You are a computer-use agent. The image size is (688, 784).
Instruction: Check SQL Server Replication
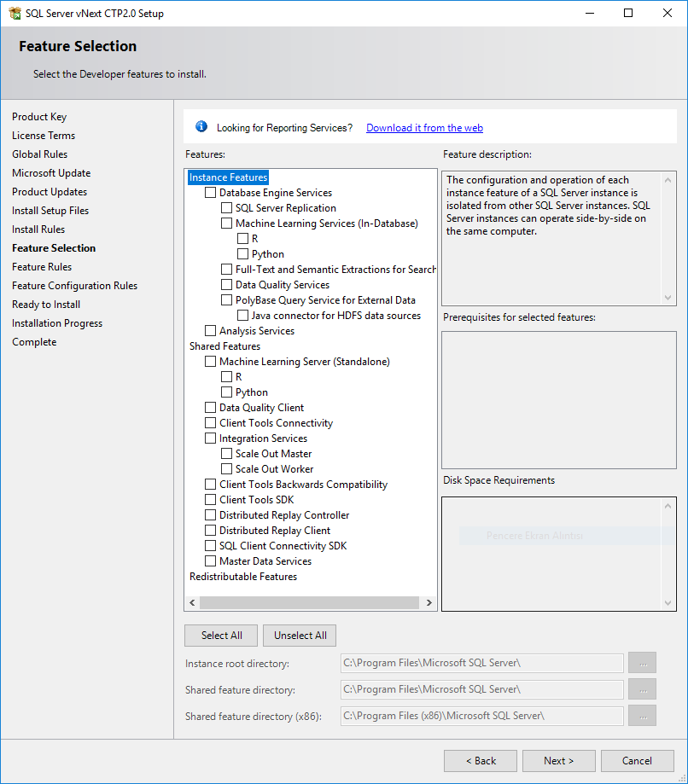pyautogui.click(x=226, y=207)
